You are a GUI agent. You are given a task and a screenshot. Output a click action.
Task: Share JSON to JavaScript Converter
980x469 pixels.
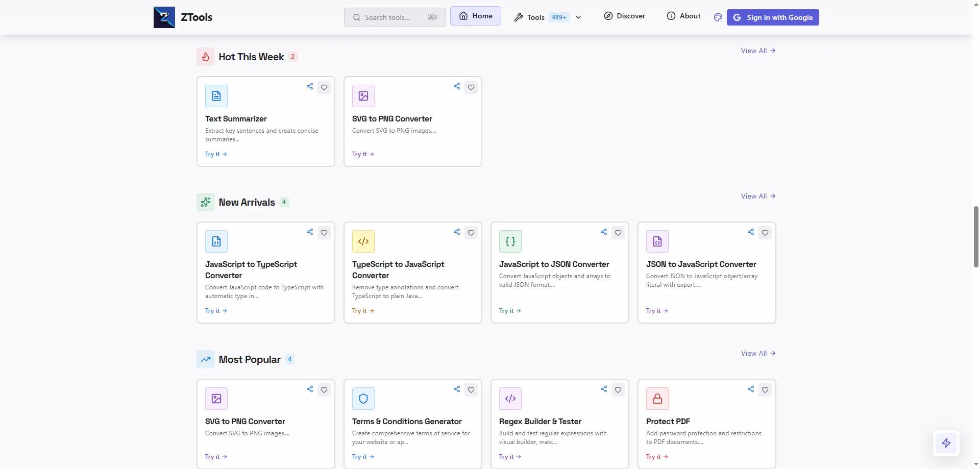pos(751,232)
